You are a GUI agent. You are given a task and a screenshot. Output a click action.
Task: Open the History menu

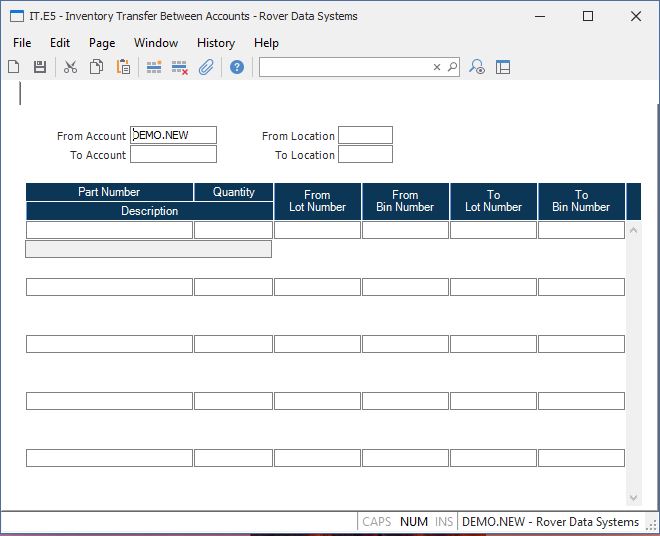215,43
